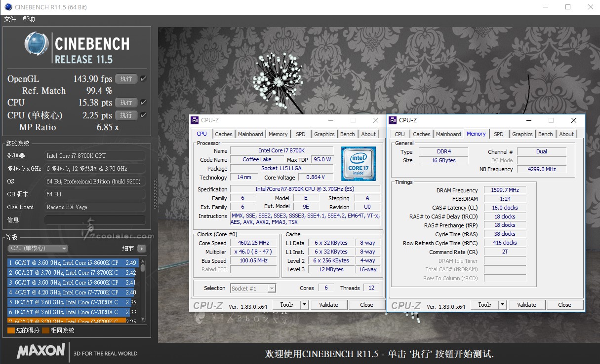Click the 细节 details label
Viewport: 600px width, 364px height.
[128, 249]
